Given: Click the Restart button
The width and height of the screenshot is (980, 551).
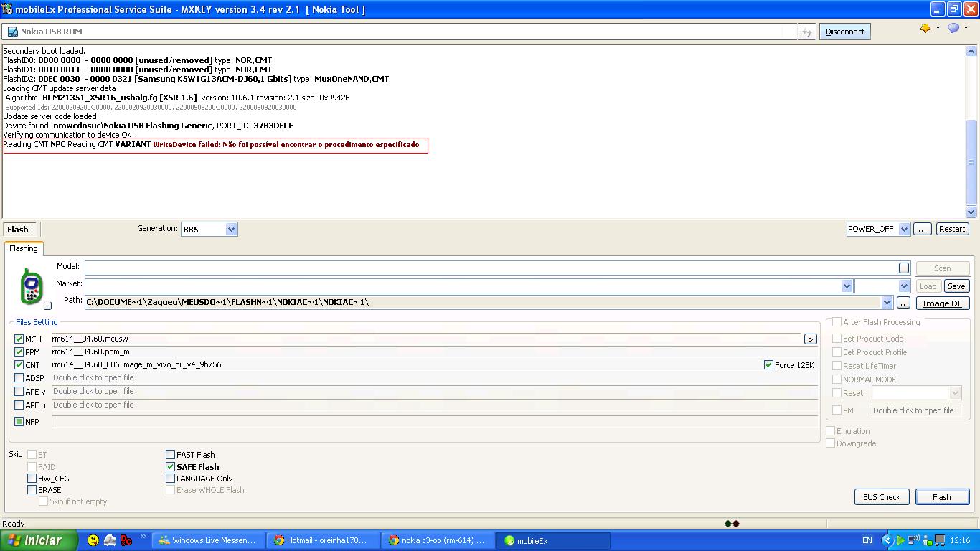Looking at the screenshot, I should click(x=952, y=229).
